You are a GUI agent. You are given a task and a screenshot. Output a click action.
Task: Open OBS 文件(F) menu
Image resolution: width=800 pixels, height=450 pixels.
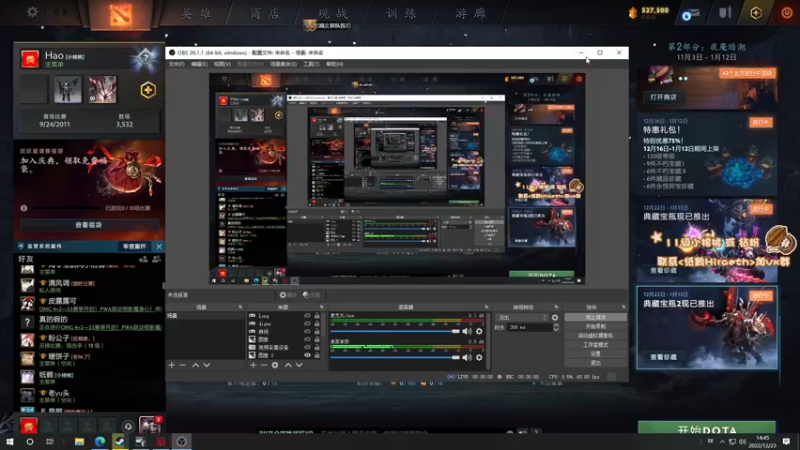coord(177,64)
